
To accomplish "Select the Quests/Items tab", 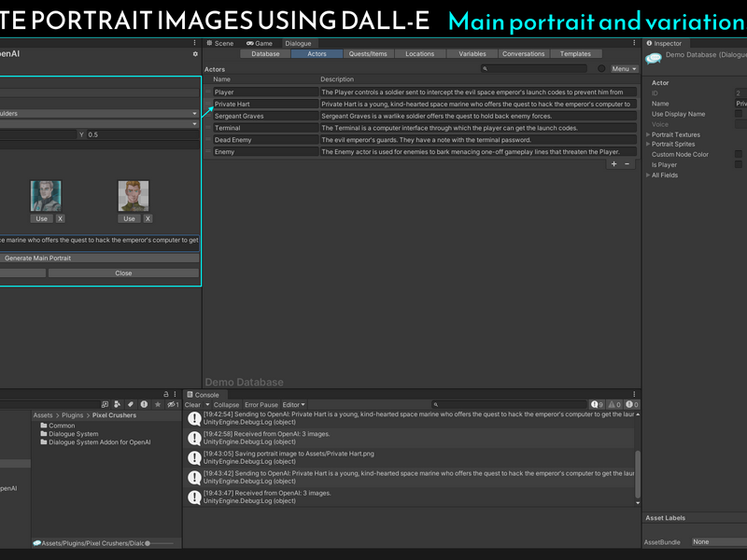I will [368, 54].
